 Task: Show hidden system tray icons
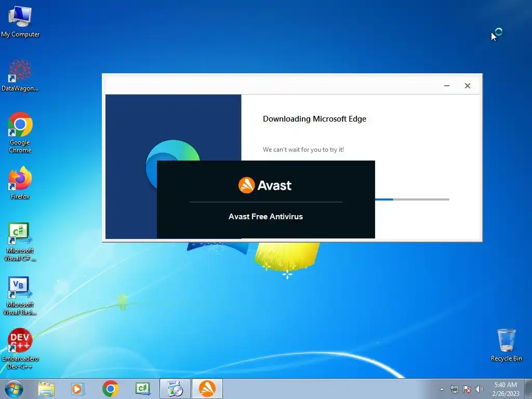click(x=442, y=389)
